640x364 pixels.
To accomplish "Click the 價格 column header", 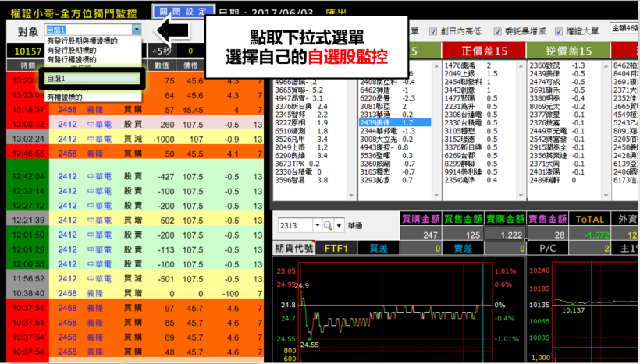I will pyautogui.click(x=190, y=65).
